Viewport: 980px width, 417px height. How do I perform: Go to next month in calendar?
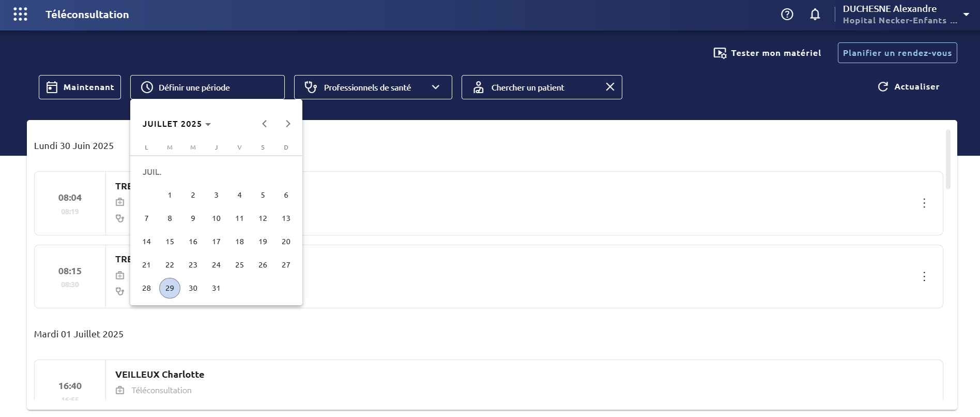pyautogui.click(x=288, y=124)
